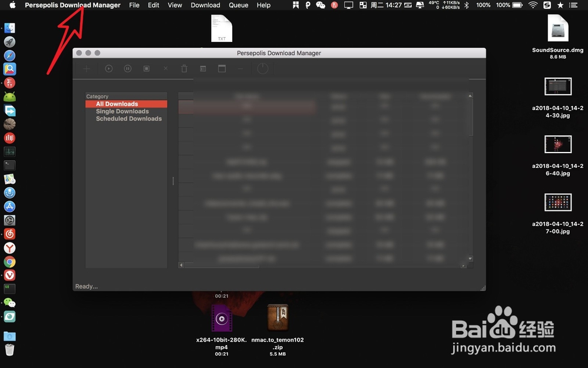Open the File menu
This screenshot has height=368, width=588.
pyautogui.click(x=134, y=5)
